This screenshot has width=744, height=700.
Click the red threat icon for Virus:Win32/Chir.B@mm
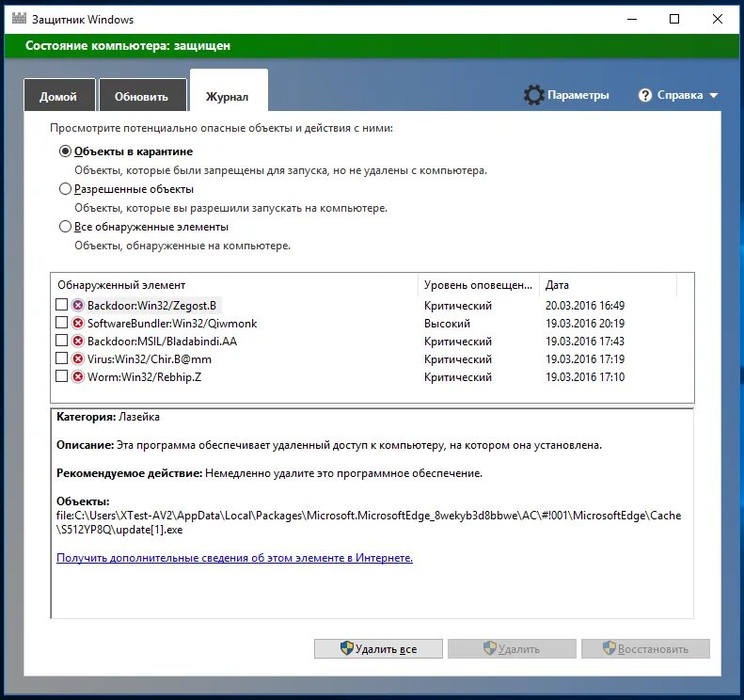(x=78, y=358)
